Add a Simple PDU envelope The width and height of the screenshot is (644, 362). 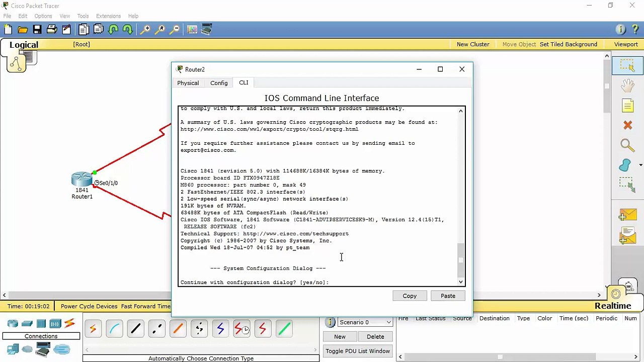[x=627, y=215]
